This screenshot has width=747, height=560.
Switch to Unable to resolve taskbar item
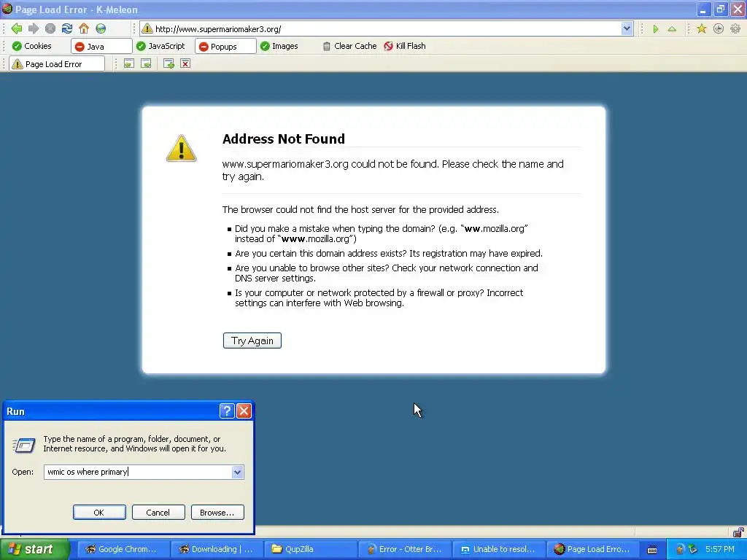click(499, 549)
